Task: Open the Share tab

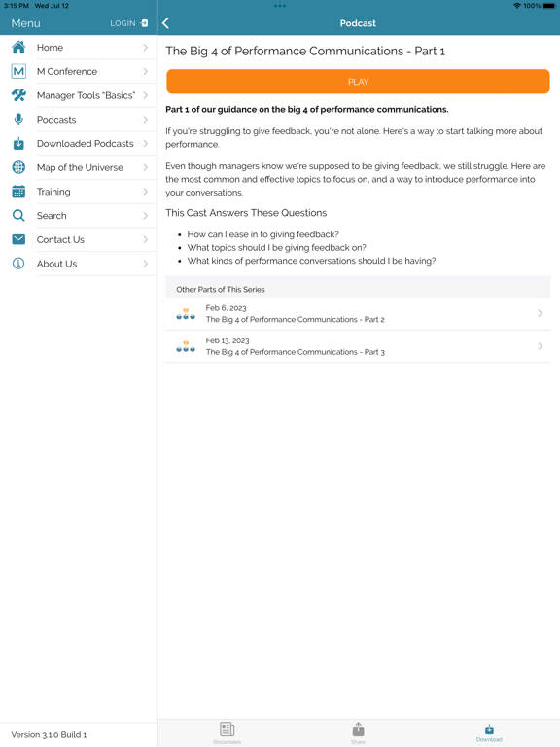Action: [358, 732]
